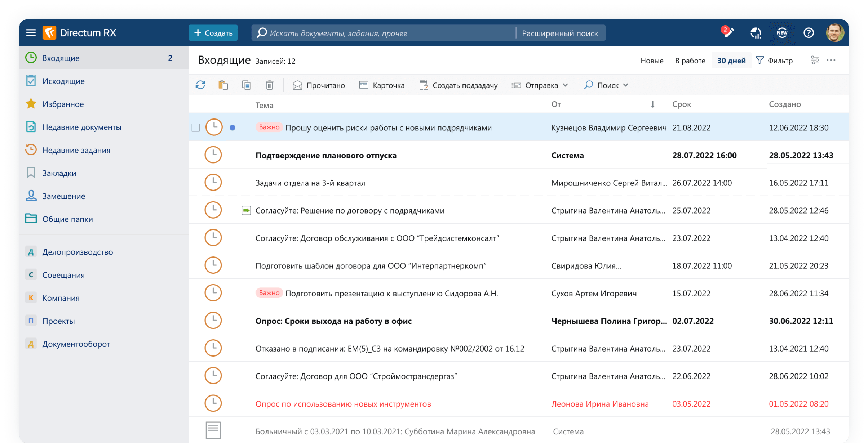Click the Создать button
Image resolution: width=868 pixels, height=443 pixels.
[x=213, y=33]
